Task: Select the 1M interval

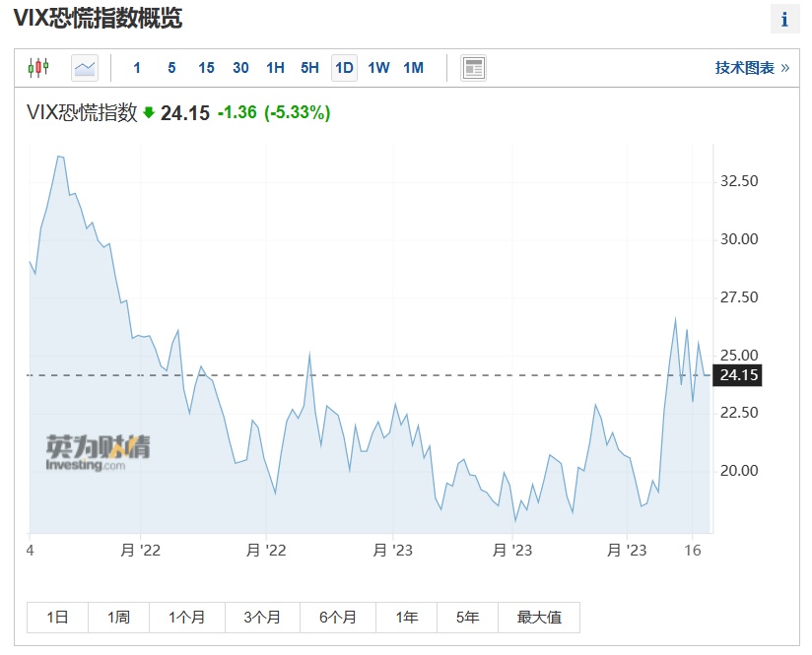Action: coord(413,68)
